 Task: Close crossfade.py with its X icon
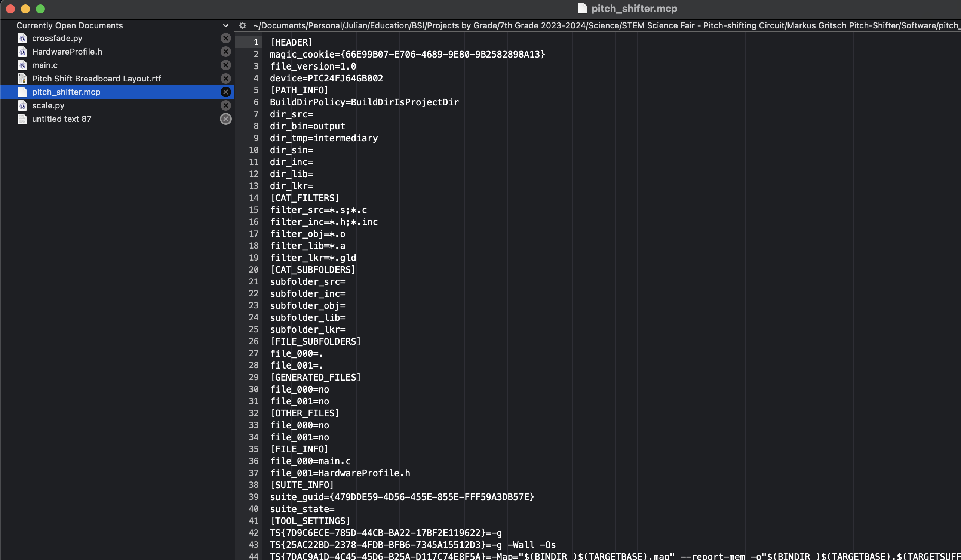pos(226,38)
